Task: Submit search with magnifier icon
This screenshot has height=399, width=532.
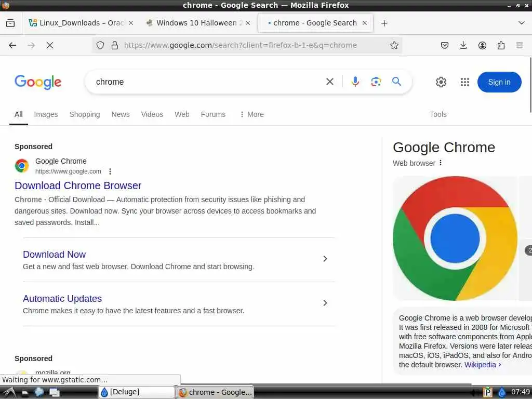Action: (396, 82)
